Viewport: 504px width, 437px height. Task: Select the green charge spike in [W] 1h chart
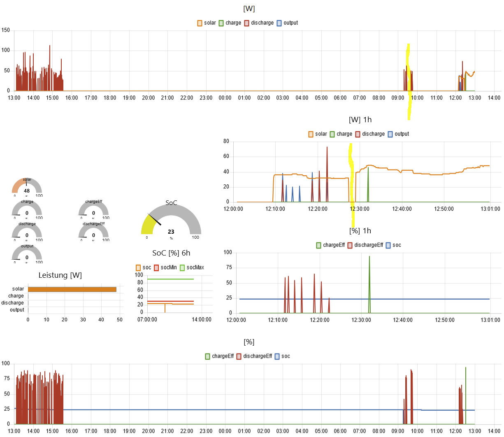(368, 185)
